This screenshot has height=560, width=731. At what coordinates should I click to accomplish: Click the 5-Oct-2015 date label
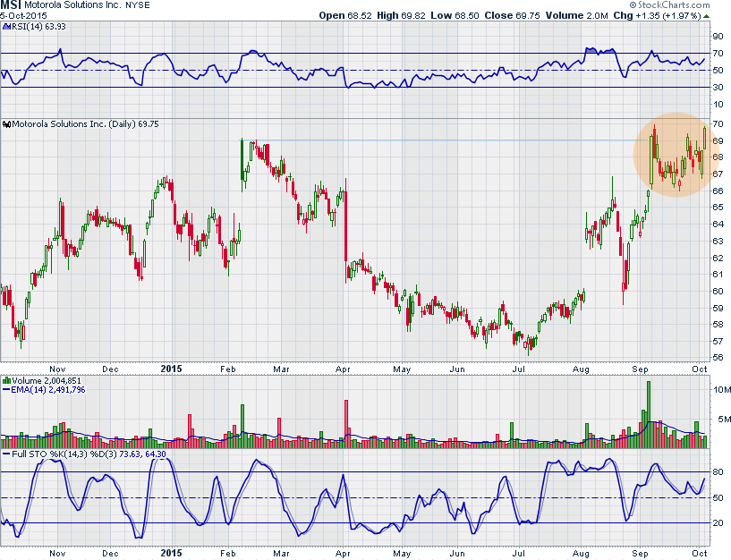(23, 15)
